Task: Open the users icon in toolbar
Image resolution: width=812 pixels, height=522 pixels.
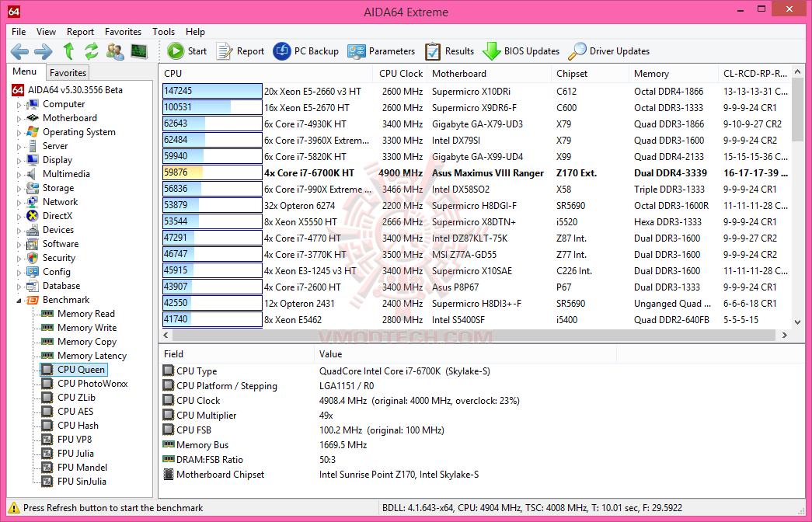Action: [x=115, y=51]
